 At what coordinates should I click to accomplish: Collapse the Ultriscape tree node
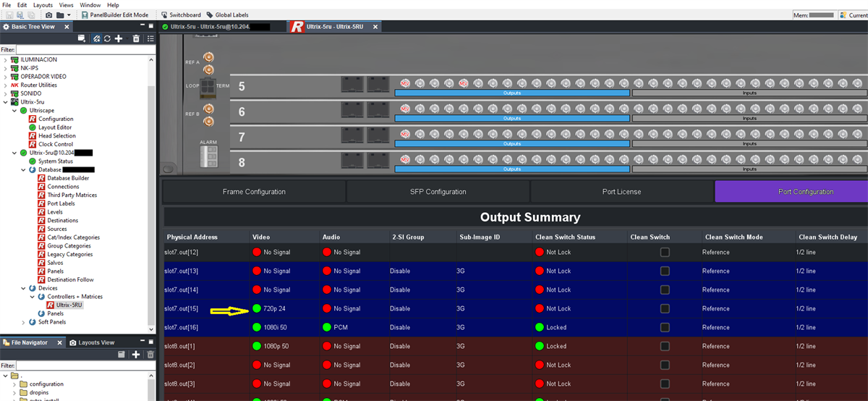[14, 110]
